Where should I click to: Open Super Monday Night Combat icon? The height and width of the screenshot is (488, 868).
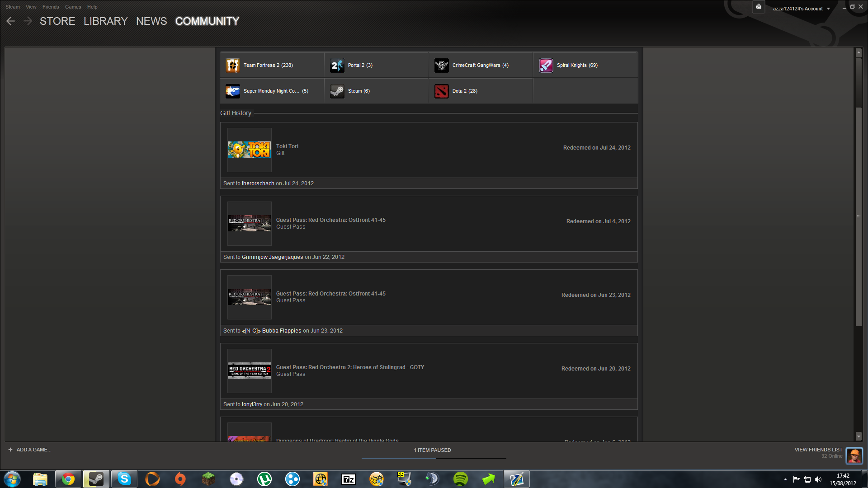[x=233, y=91]
